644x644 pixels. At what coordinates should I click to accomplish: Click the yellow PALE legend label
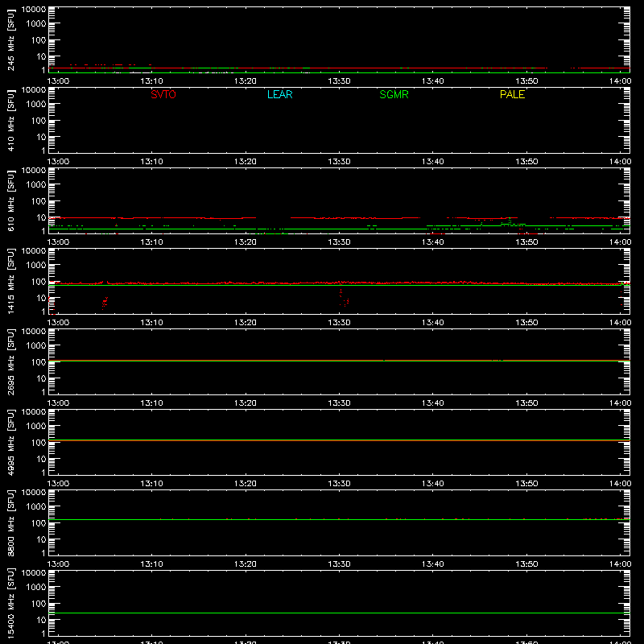512,94
